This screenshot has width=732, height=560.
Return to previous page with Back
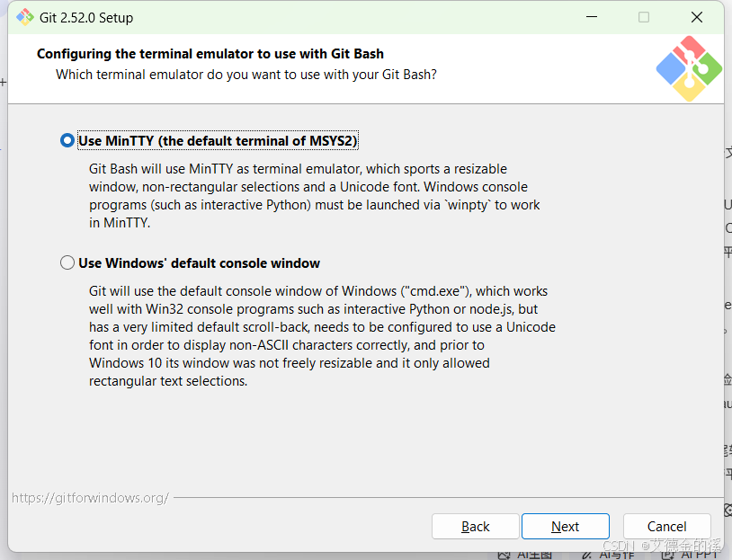[x=475, y=527]
